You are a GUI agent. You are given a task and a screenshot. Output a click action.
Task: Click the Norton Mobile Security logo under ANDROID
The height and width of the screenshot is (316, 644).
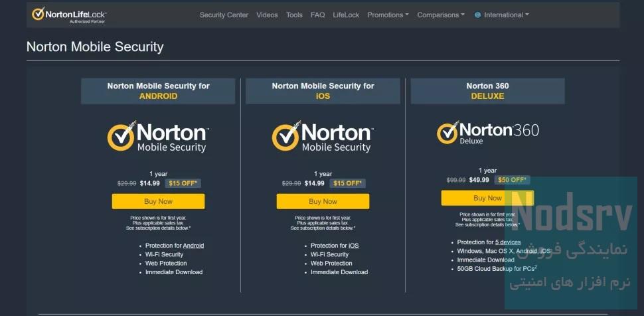pyautogui.click(x=158, y=137)
